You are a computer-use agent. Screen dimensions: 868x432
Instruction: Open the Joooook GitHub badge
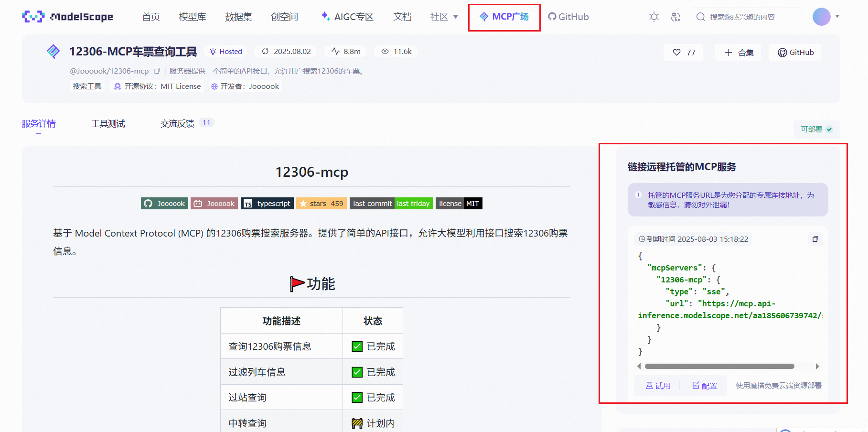click(x=164, y=204)
